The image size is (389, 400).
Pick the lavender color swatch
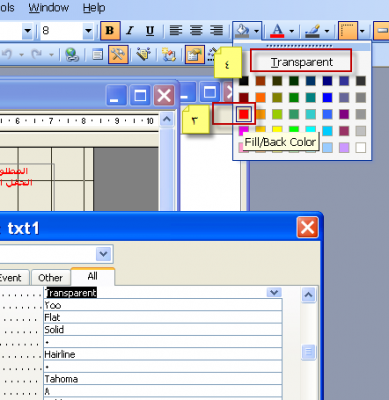[x=344, y=147]
